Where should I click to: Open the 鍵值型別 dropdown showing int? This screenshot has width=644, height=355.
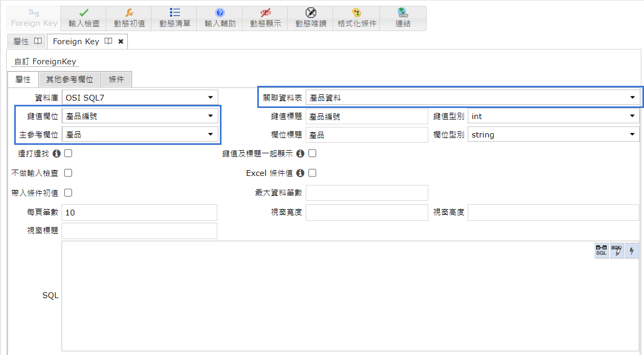tap(553, 116)
